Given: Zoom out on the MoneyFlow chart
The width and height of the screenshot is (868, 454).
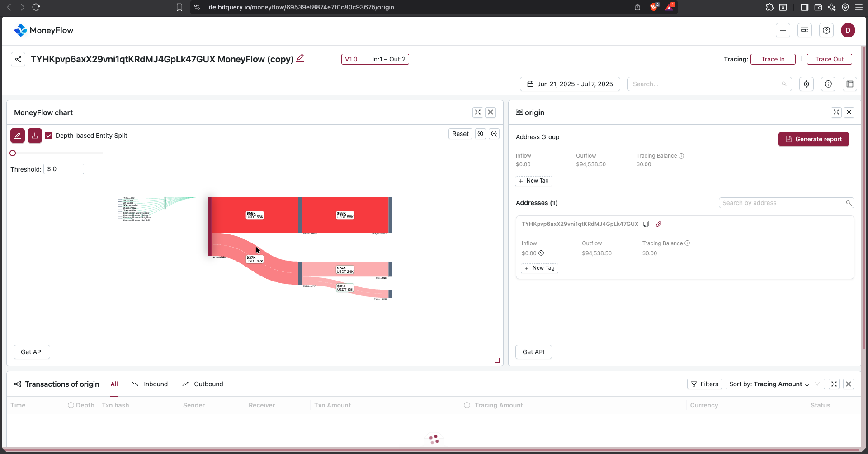Looking at the screenshot, I should tap(494, 134).
